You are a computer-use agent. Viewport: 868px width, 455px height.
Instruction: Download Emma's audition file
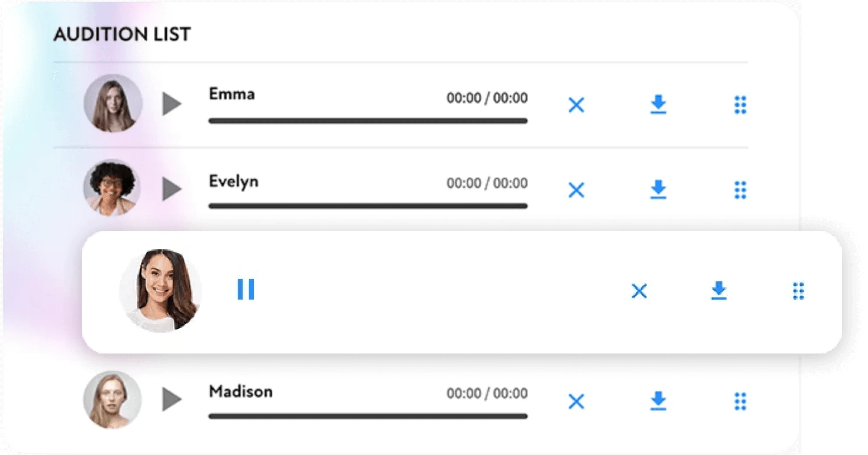(x=658, y=105)
